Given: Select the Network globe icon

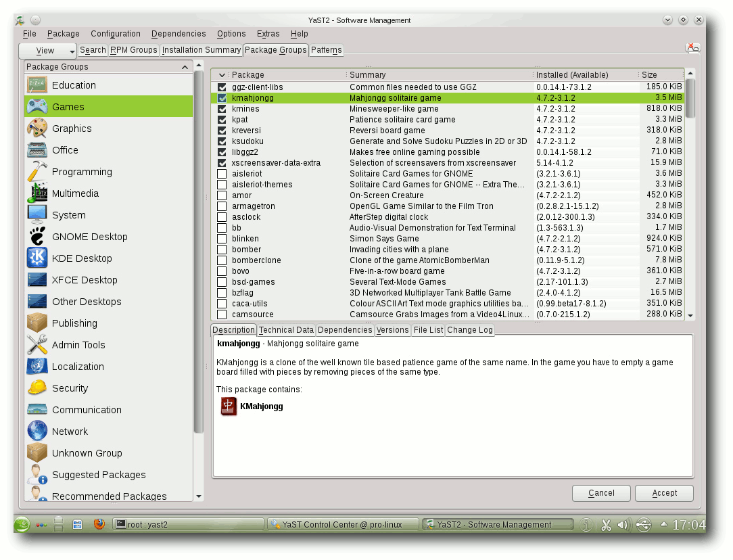Looking at the screenshot, I should click(37, 431).
